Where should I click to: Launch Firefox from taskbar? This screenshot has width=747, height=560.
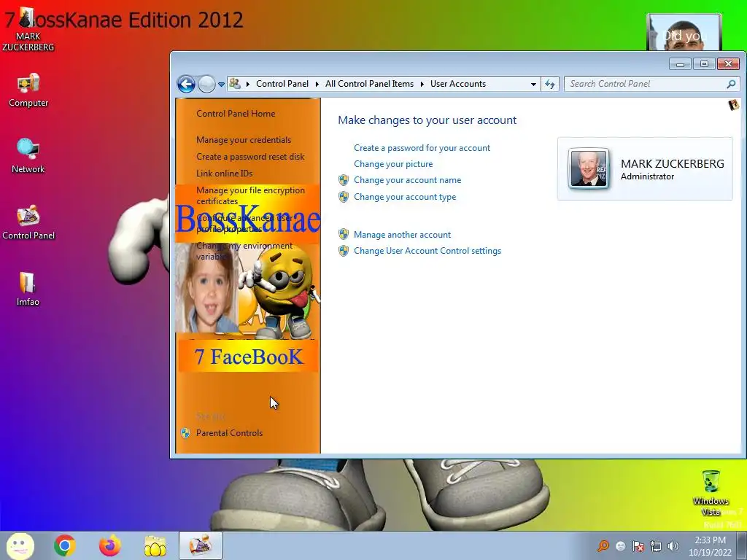pos(109,545)
